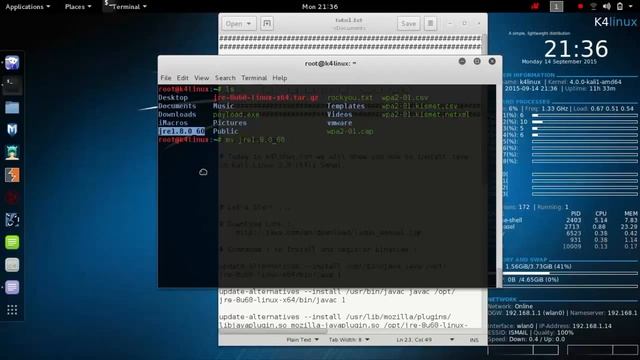
Task: Launch Burp Suite orange icon in dock
Action: tap(12, 175)
